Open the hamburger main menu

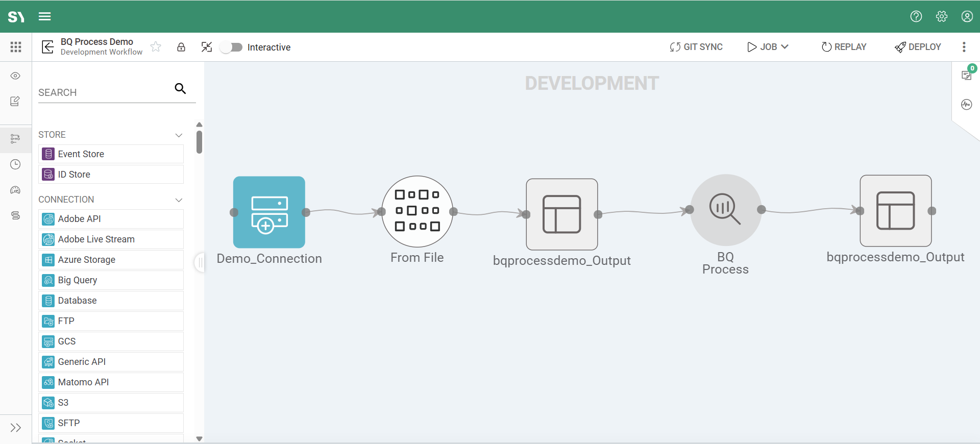tap(45, 16)
